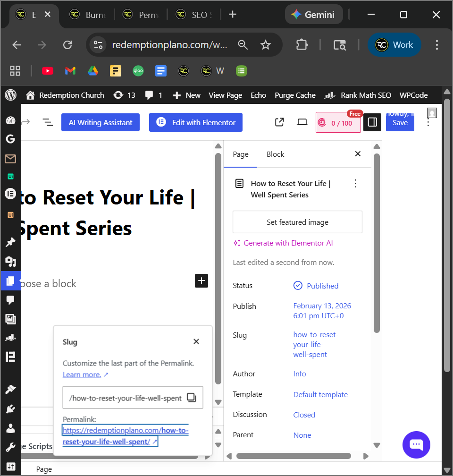Open the Document Overview list icon
The height and width of the screenshot is (476, 453).
pyautogui.click(x=48, y=122)
